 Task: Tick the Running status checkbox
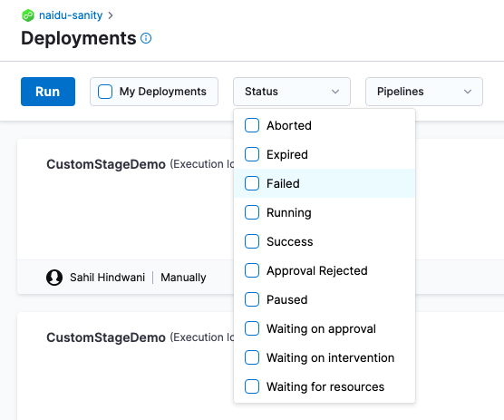pos(252,212)
